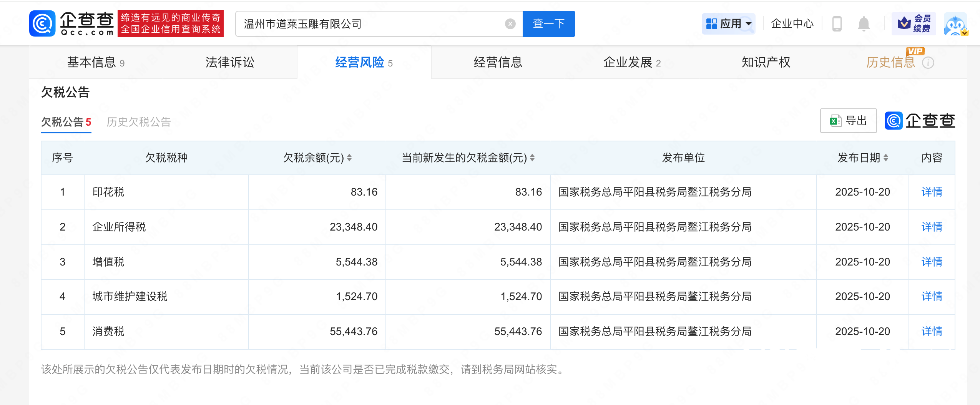Go to 企业中心

tap(792, 24)
